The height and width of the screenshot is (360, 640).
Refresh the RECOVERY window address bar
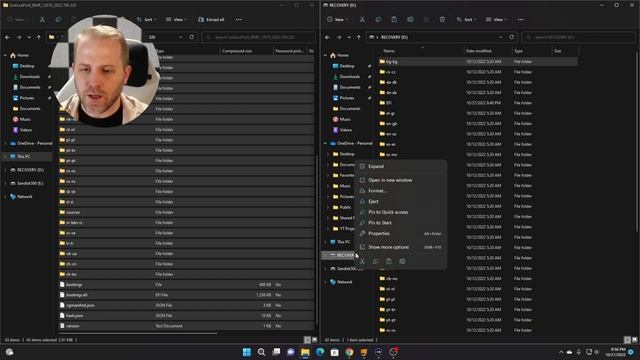click(511, 37)
